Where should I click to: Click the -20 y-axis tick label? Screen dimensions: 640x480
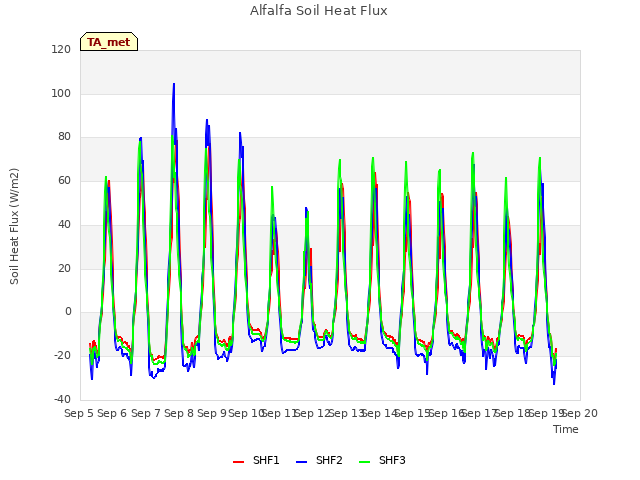[x=62, y=356]
